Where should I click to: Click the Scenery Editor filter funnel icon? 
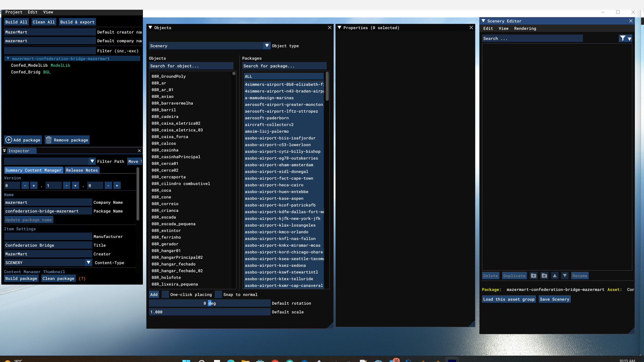pyautogui.click(x=623, y=39)
